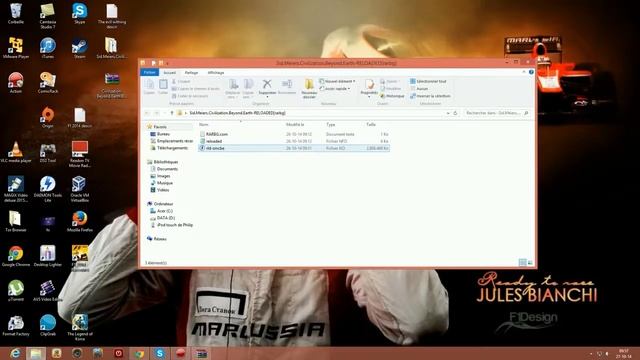Click the Chrome icon on the taskbar

point(139,353)
